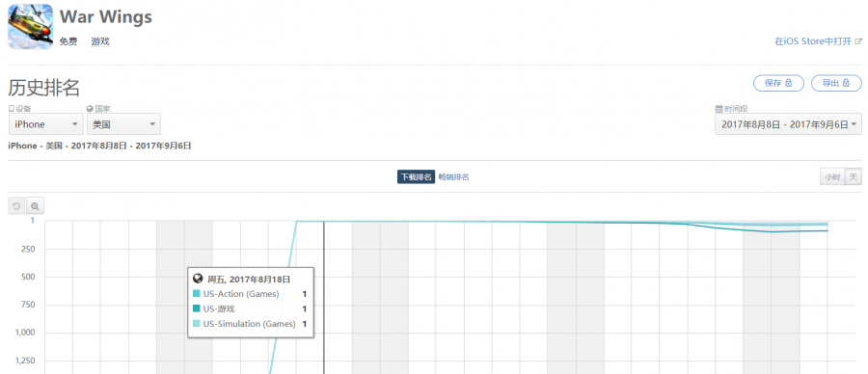Screen dimensions: 868x374
Task: Reset chart zoom with undo icon
Action: pos(16,206)
